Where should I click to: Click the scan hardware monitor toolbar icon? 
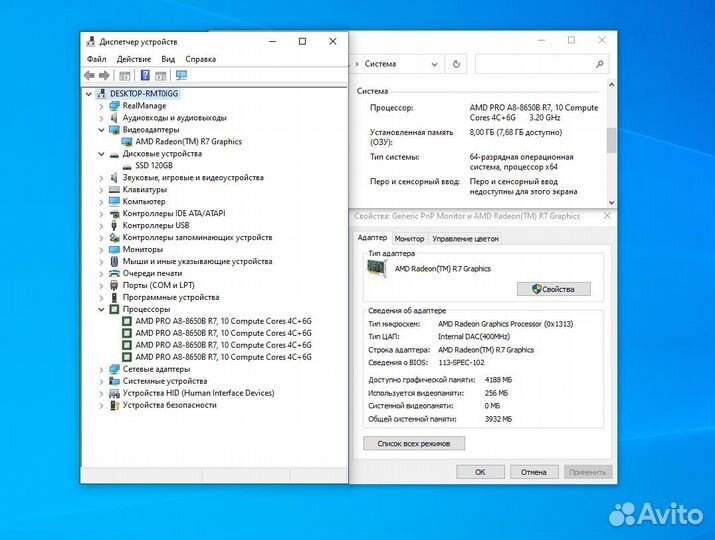pyautogui.click(x=181, y=75)
